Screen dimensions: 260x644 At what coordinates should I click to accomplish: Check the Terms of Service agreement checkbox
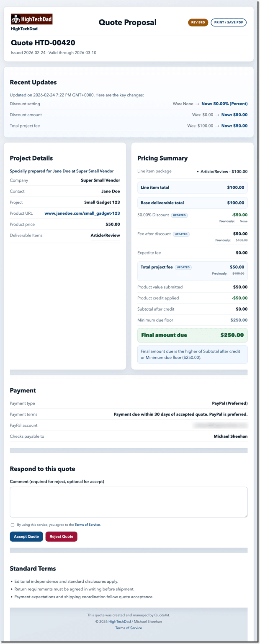[x=13, y=525]
